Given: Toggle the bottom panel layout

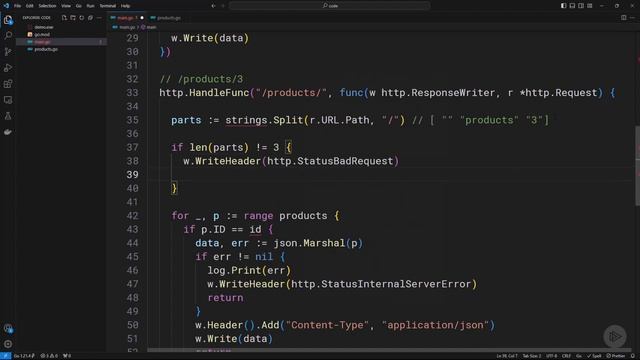Looking at the screenshot, I should (572, 6).
